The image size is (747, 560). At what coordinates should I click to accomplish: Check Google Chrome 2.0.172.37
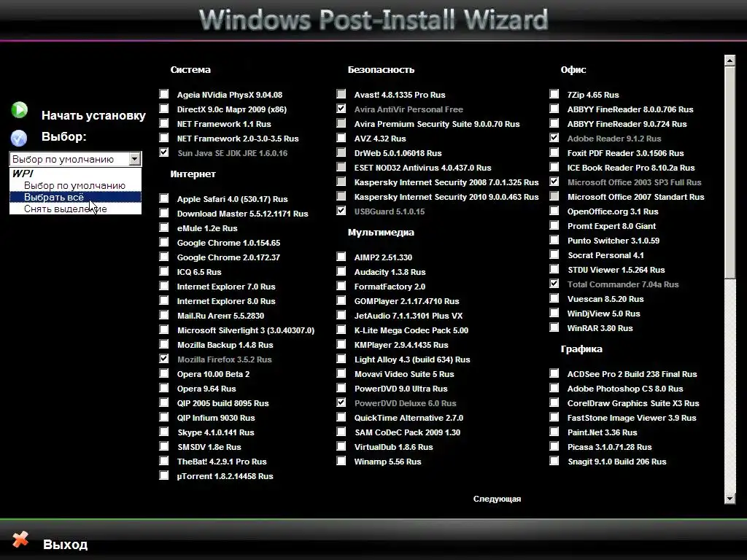(x=164, y=257)
